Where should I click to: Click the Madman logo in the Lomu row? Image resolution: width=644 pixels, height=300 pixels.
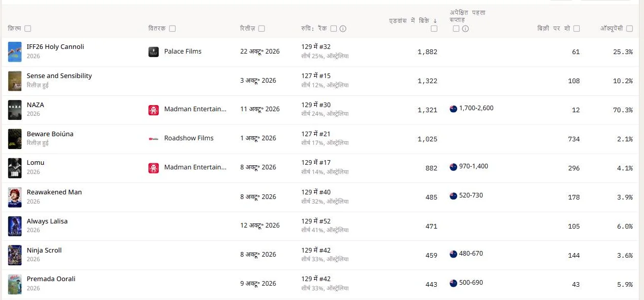154,168
